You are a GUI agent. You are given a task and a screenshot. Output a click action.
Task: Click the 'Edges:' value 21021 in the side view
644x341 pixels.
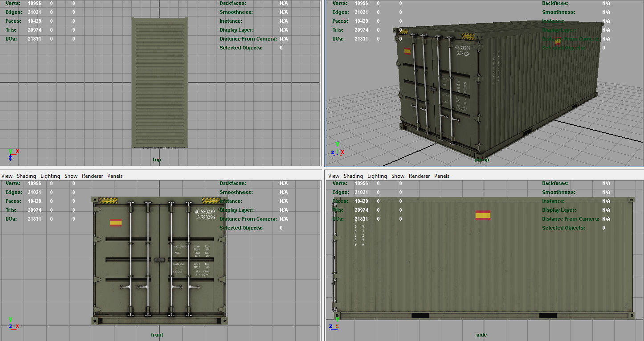[361, 192]
